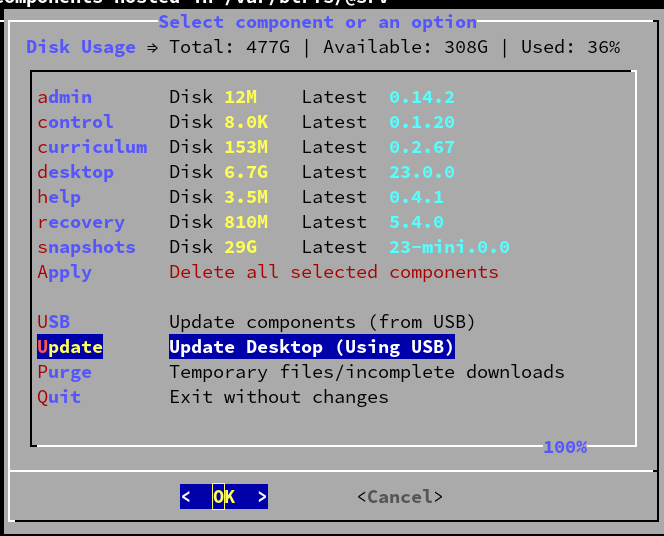The image size is (664, 536).
Task: Choose Quit to exit without changes
Action: point(59,397)
